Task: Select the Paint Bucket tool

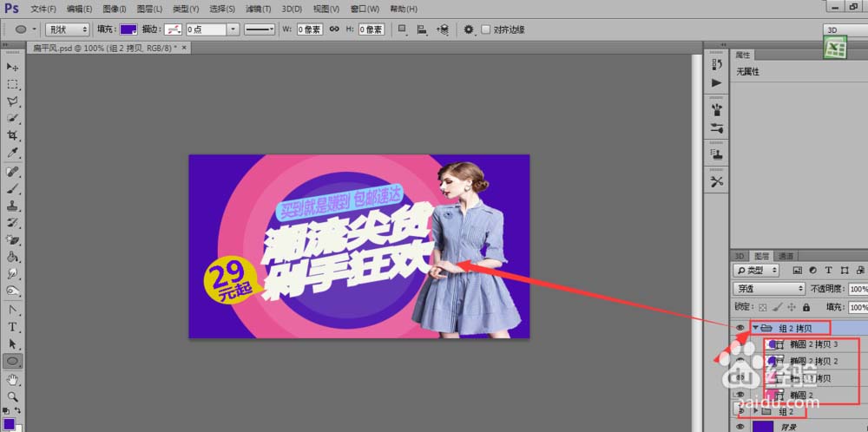Action: pos(12,258)
